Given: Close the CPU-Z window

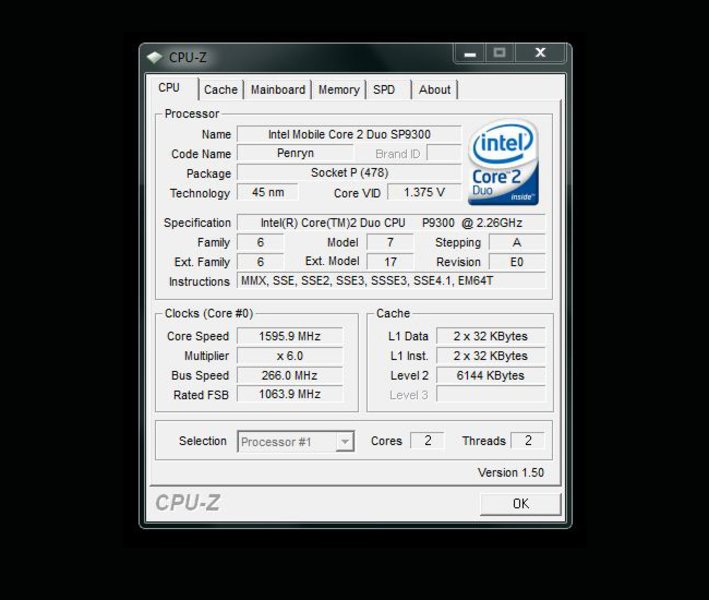Looking at the screenshot, I should tap(540, 53).
